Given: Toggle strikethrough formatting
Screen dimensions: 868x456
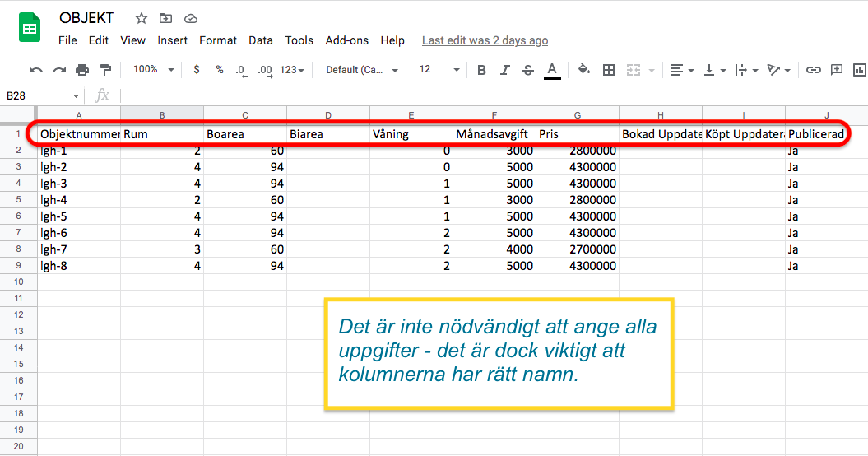Looking at the screenshot, I should tap(528, 70).
